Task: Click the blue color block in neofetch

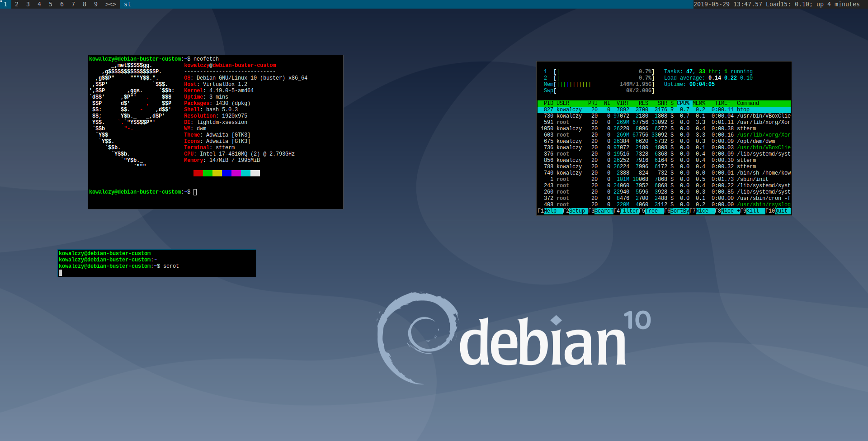Action: pos(226,173)
